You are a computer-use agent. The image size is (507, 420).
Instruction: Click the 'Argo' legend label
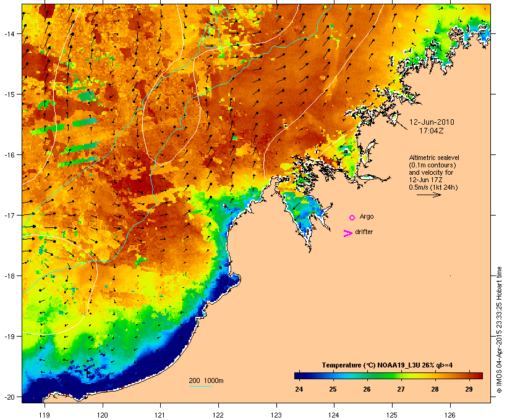tap(367, 216)
